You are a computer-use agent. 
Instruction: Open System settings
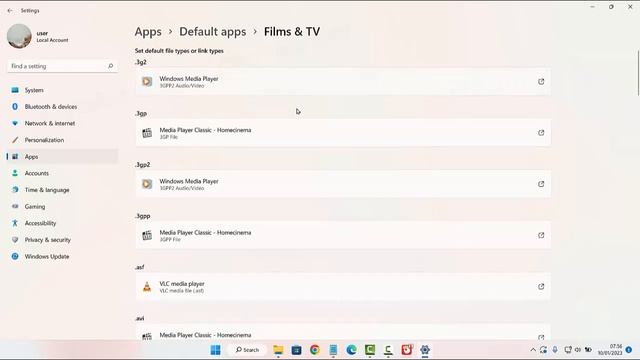click(x=62, y=90)
